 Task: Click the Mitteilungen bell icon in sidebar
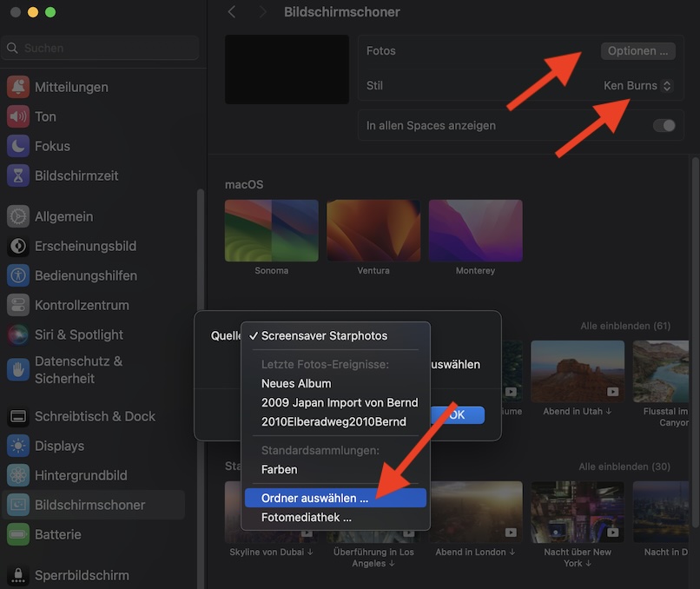click(x=18, y=87)
